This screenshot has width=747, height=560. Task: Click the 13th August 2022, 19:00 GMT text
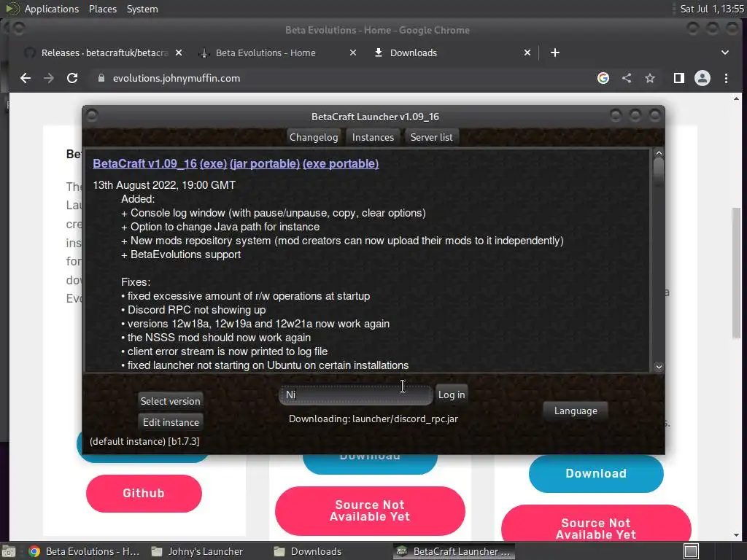point(164,185)
